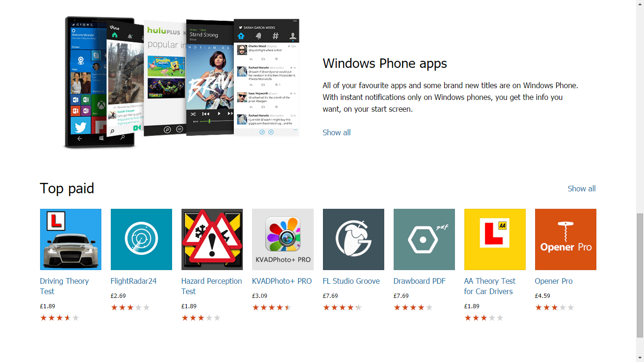Click the Windows Phone devices promo image
Screen dimensions: 644x362
pyautogui.click(x=182, y=82)
